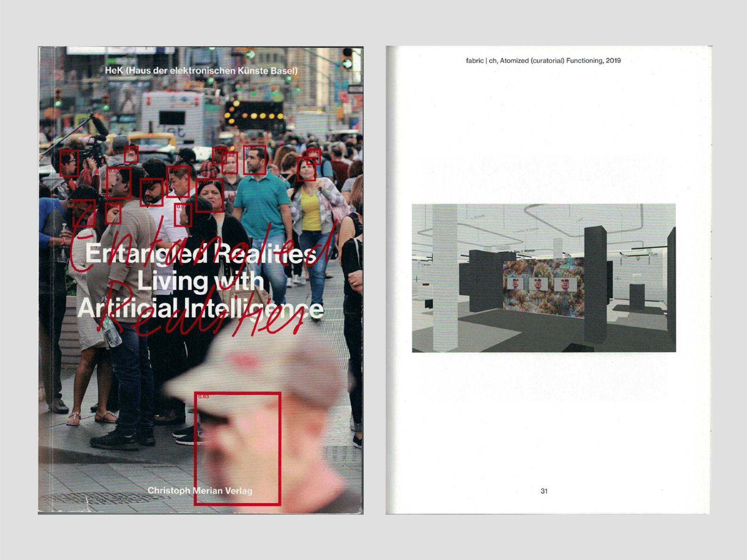The height and width of the screenshot is (560, 747).
Task: Click the colorful artwork wall in the gallery rendering
Action: click(x=544, y=287)
